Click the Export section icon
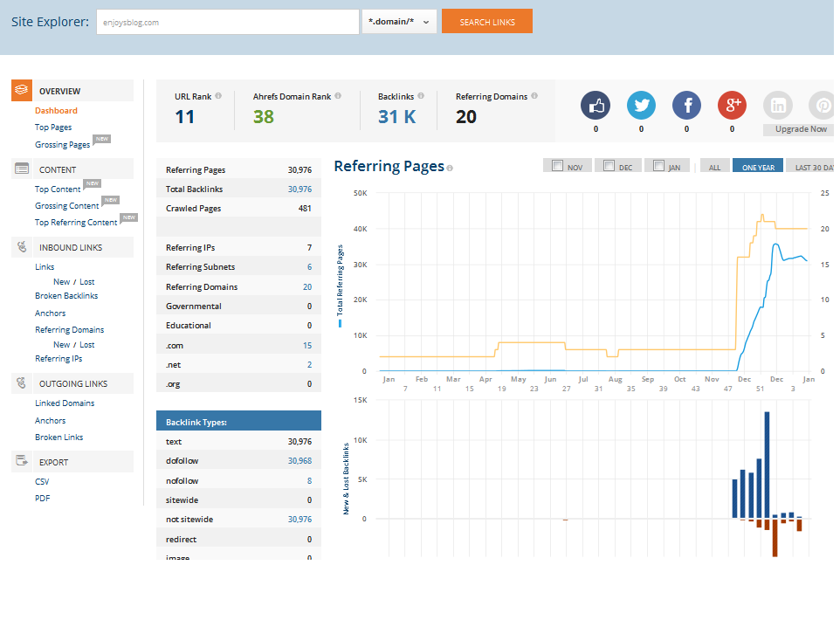The width and height of the screenshot is (840, 627). pos(22,460)
